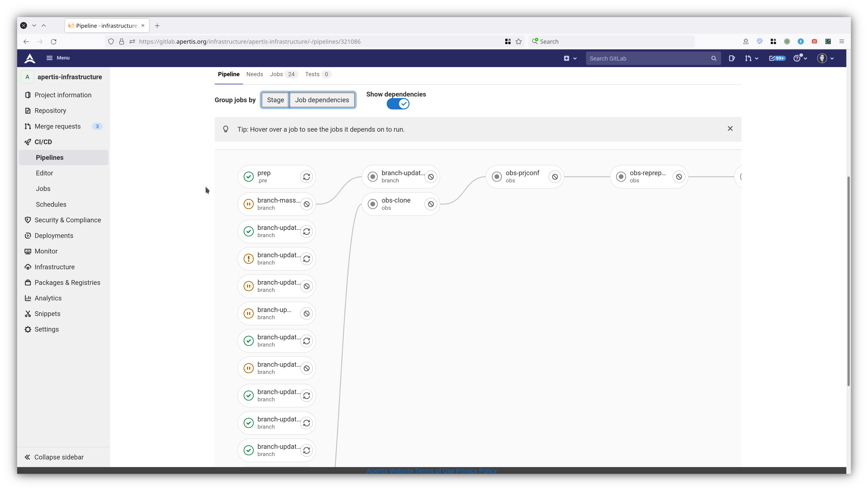Dismiss the hover tip banner
This screenshot has width=868, height=491.
click(730, 129)
